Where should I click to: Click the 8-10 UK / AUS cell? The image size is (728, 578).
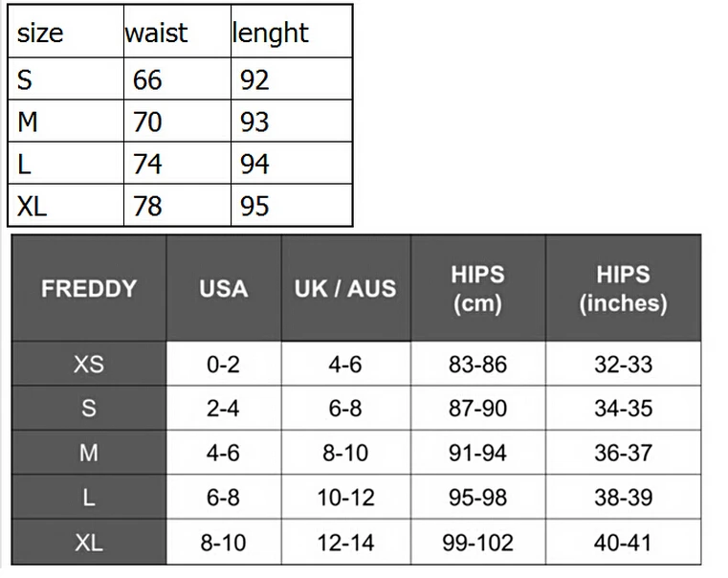pos(346,453)
